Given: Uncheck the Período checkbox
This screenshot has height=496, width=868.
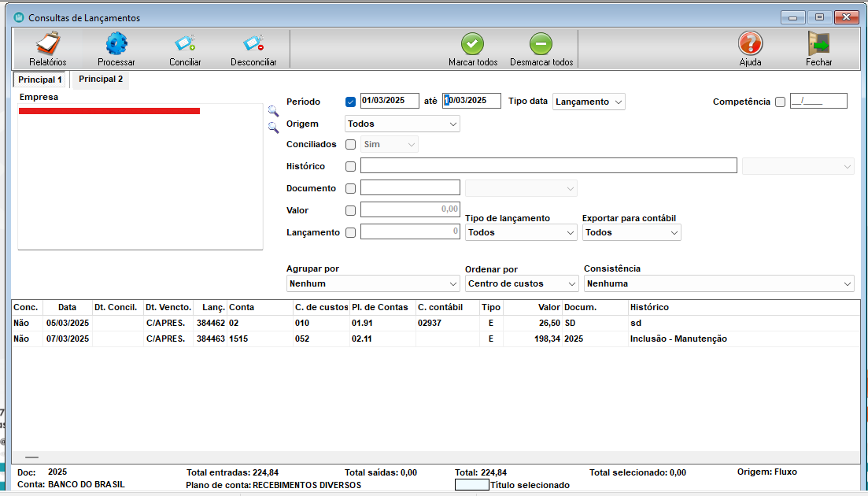Looking at the screenshot, I should point(350,102).
